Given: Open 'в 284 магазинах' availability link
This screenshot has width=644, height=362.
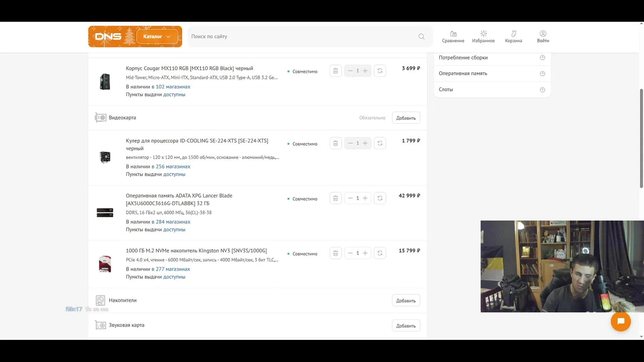Looking at the screenshot, I should (x=171, y=222).
